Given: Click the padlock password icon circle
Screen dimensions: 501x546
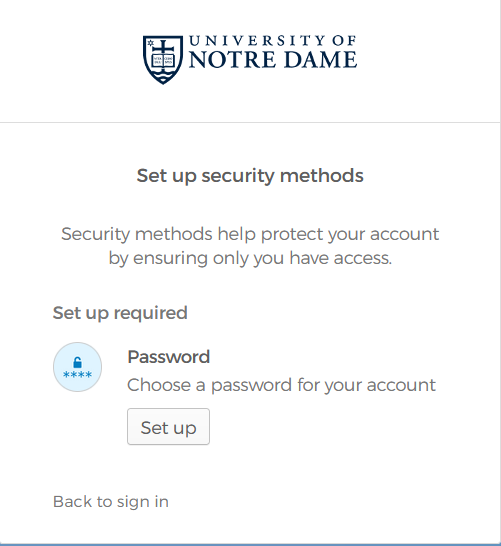Looking at the screenshot, I should (x=77, y=367).
